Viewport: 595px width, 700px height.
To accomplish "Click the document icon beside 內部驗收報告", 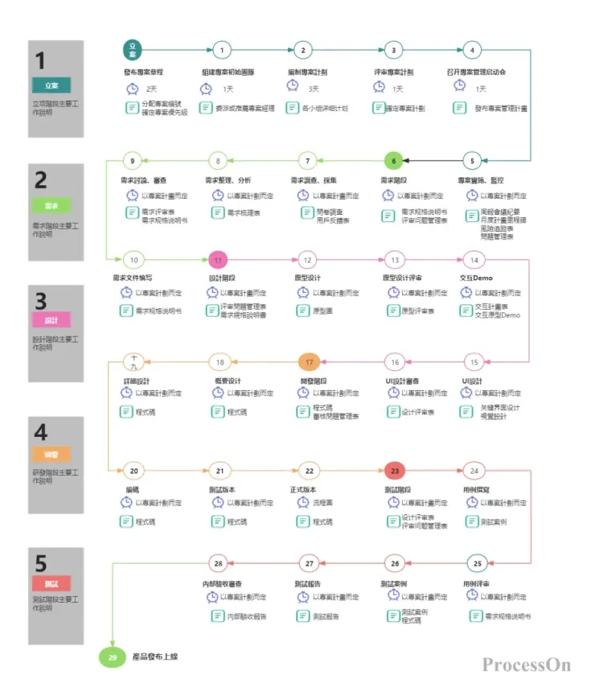I will [217, 616].
